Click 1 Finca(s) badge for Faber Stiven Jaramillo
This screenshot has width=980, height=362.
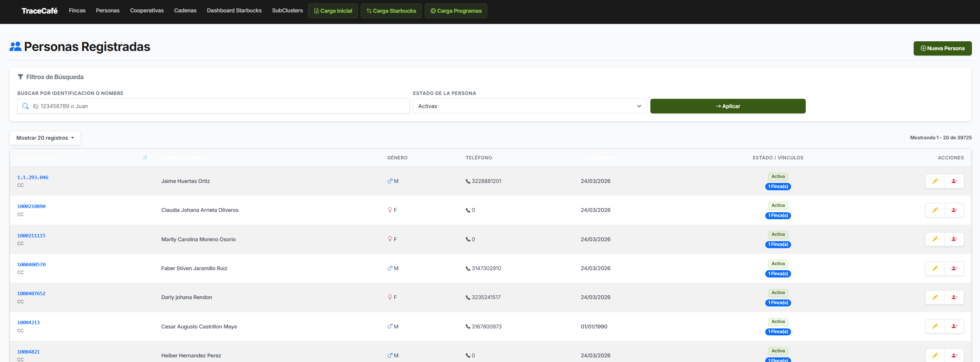click(x=778, y=274)
